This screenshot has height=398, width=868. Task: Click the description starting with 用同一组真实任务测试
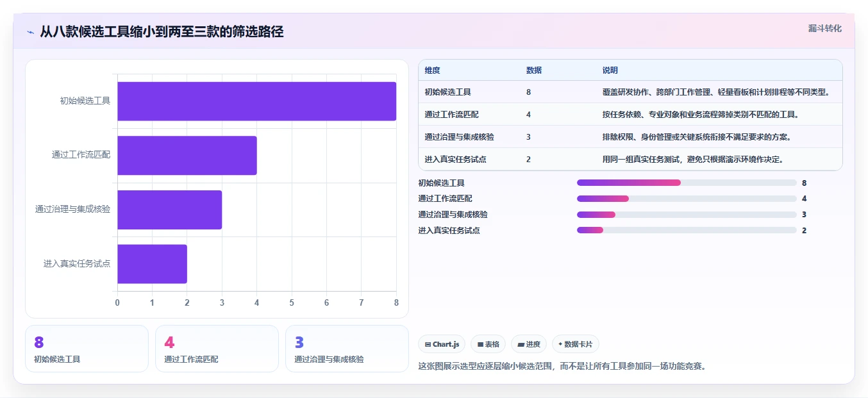pos(693,160)
